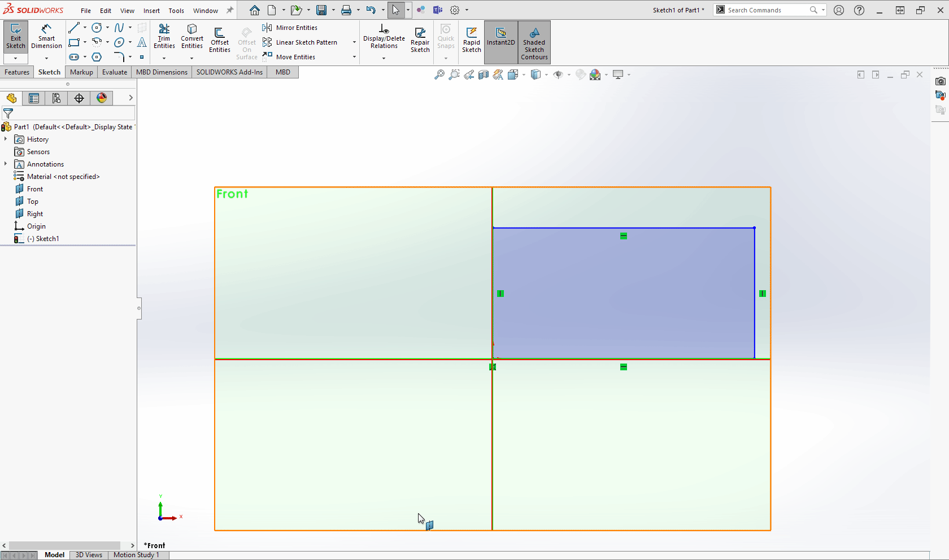
Task: Enable Rapid Sketch mode
Action: coord(471,38)
